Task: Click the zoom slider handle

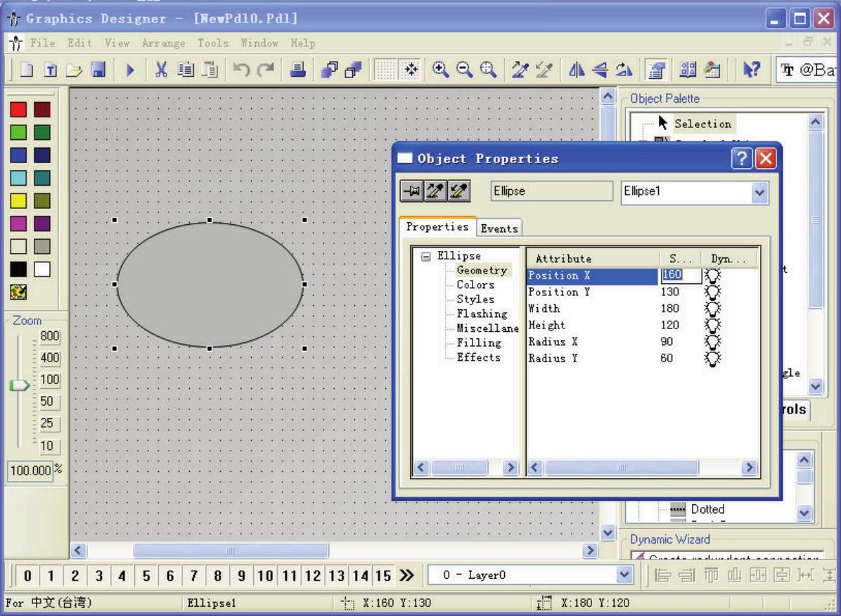Action: click(19, 385)
